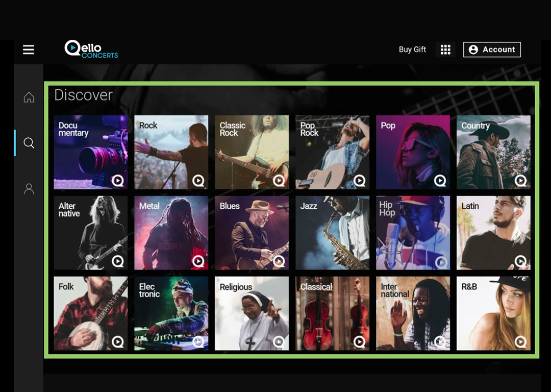Image resolution: width=551 pixels, height=392 pixels.
Task: Open the apps grid icon
Action: point(445,50)
